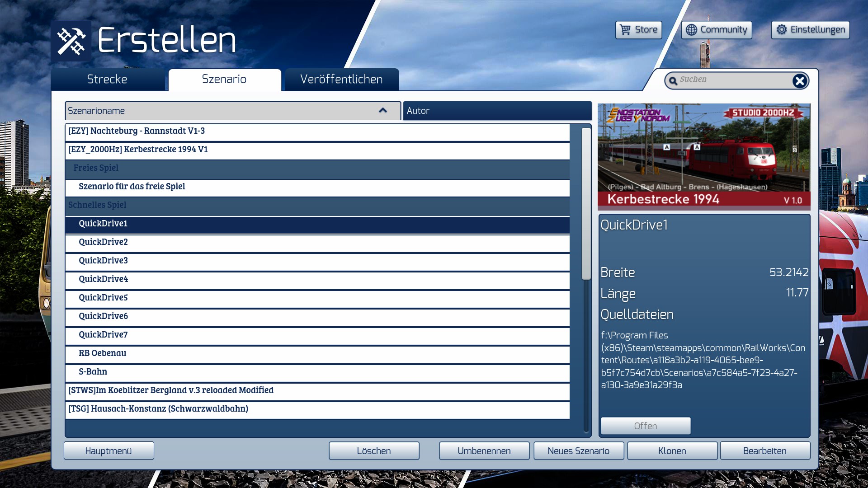The image size is (868, 488).
Task: Toggle sort arrow on Szenarioname column
Action: (383, 111)
